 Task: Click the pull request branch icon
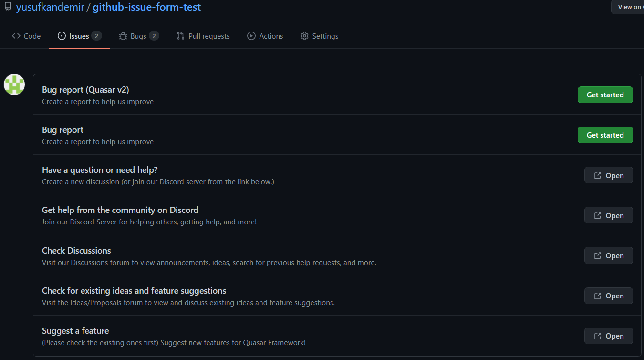180,36
